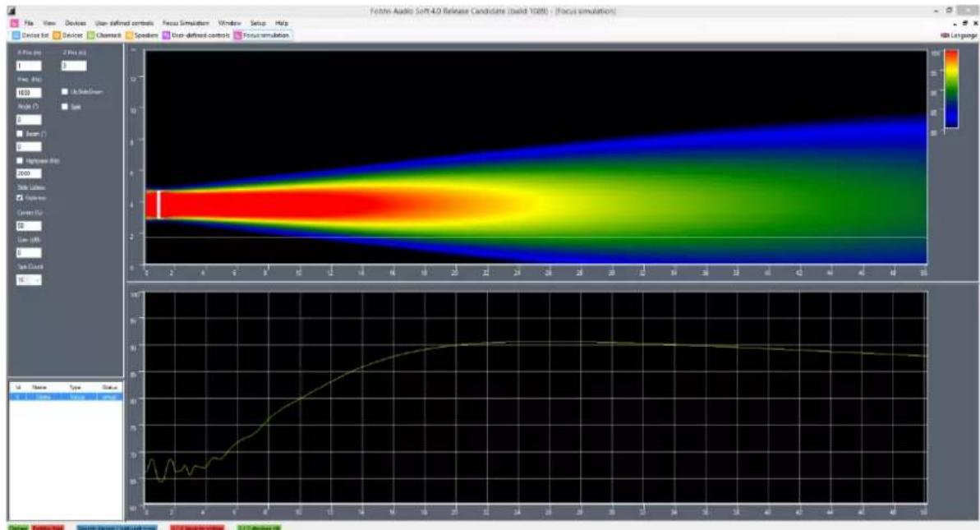Screen dimensions: 980x530
Task: Click the yellow Speakers toolbar icon
Action: (x=130, y=35)
